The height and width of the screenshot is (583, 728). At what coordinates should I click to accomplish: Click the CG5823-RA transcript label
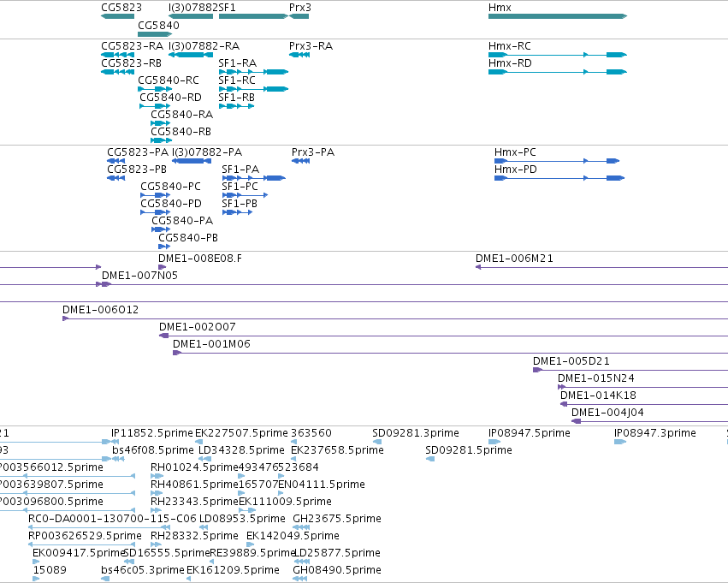[x=133, y=46]
